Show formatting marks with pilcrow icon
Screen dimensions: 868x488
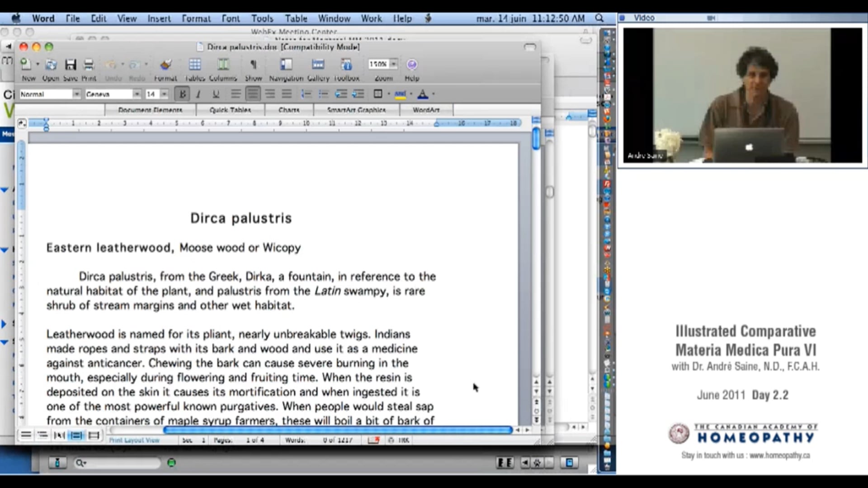tap(253, 65)
